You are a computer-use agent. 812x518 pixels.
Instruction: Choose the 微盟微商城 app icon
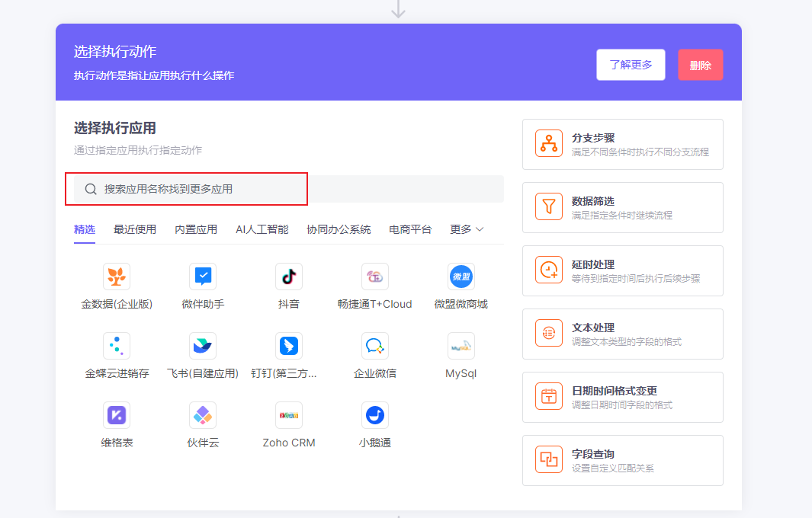point(461,277)
